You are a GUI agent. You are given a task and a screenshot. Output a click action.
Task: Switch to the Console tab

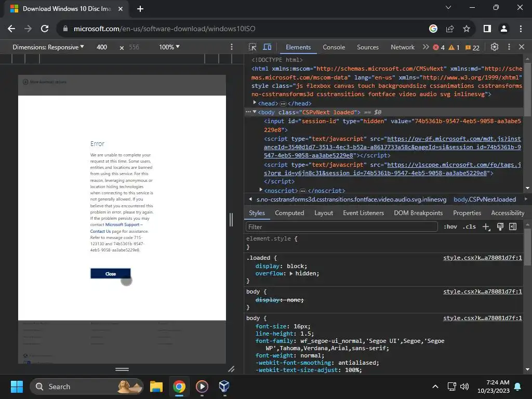click(x=334, y=47)
